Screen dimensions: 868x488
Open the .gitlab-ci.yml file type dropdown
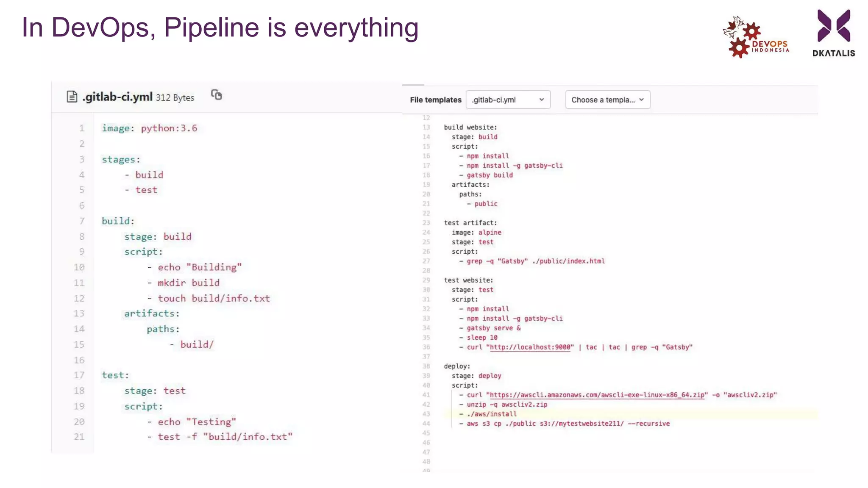click(507, 100)
